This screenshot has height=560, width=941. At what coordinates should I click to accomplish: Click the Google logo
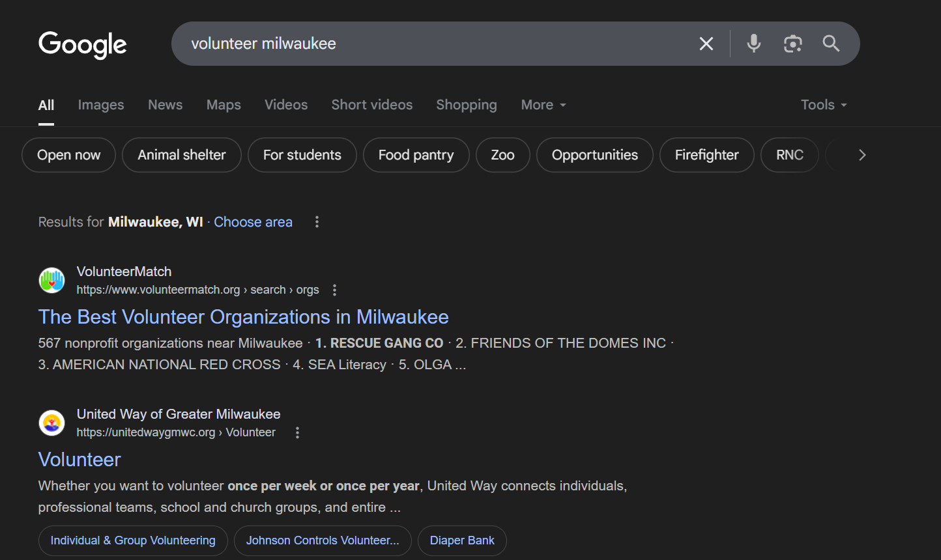click(83, 44)
